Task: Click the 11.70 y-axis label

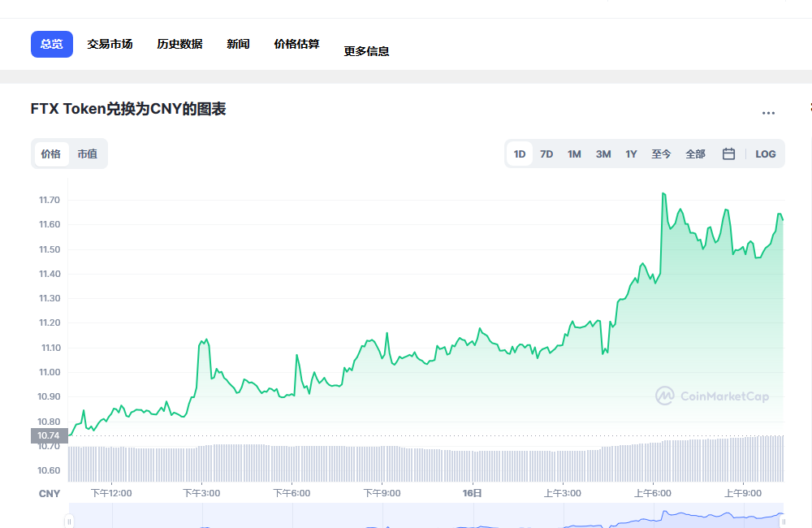Action: (x=50, y=200)
